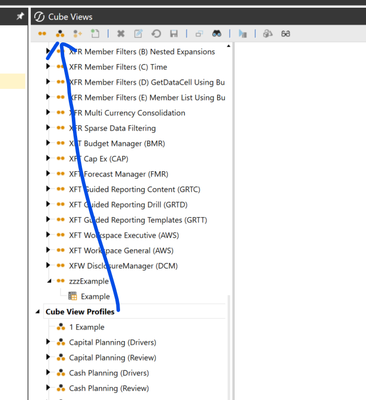Image resolution: width=366 pixels, height=400 pixels.
Task: Click the Save floppy disk icon
Action: tap(174, 34)
